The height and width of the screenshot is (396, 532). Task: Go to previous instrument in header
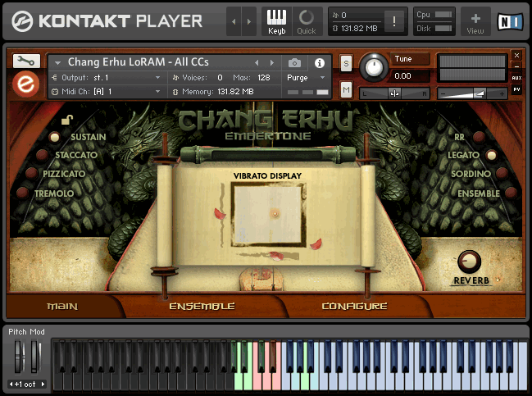coord(257,63)
